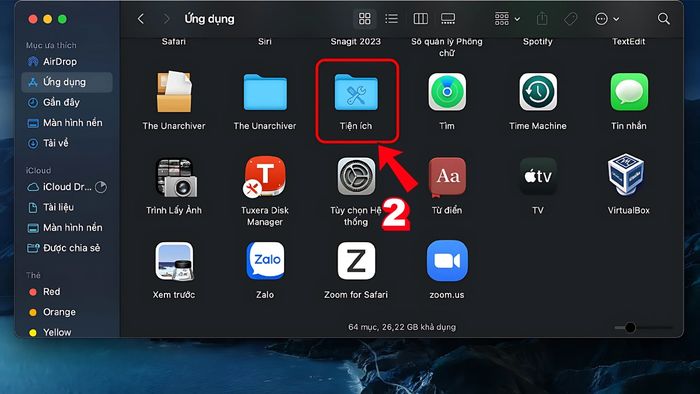This screenshot has height=394, width=700.
Task: Click the tags toolbar icon
Action: pos(570,19)
